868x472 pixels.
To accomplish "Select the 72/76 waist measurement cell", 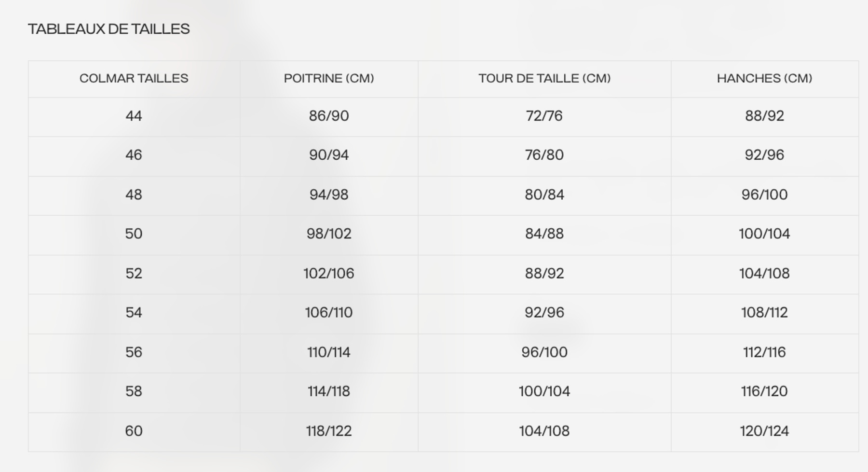I will (544, 116).
